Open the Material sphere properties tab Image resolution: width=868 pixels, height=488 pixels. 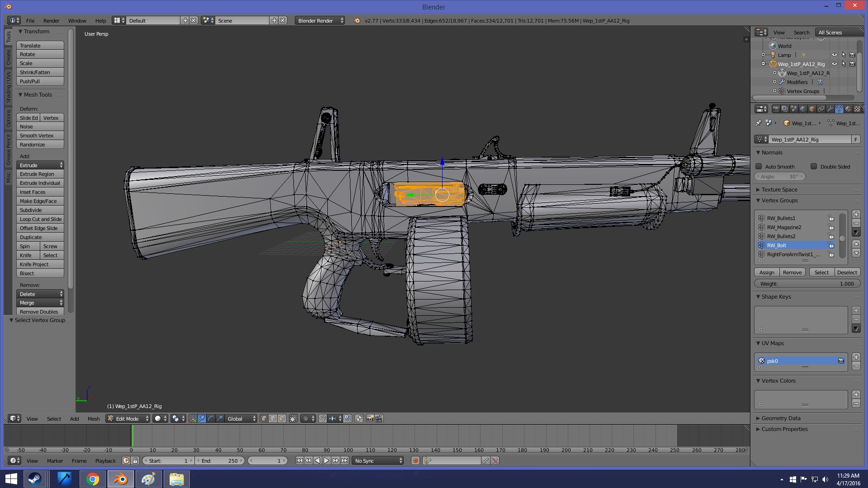pyautogui.click(x=848, y=109)
